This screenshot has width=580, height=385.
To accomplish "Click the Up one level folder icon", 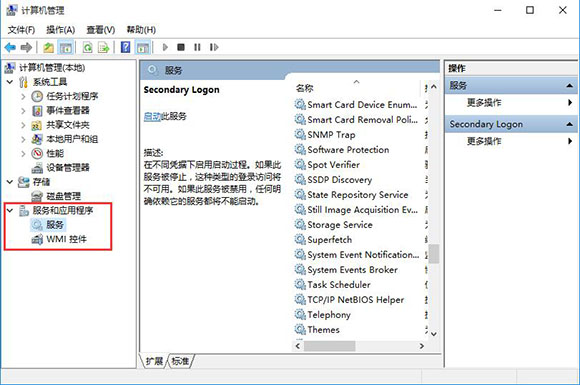I will pyautogui.click(x=49, y=47).
